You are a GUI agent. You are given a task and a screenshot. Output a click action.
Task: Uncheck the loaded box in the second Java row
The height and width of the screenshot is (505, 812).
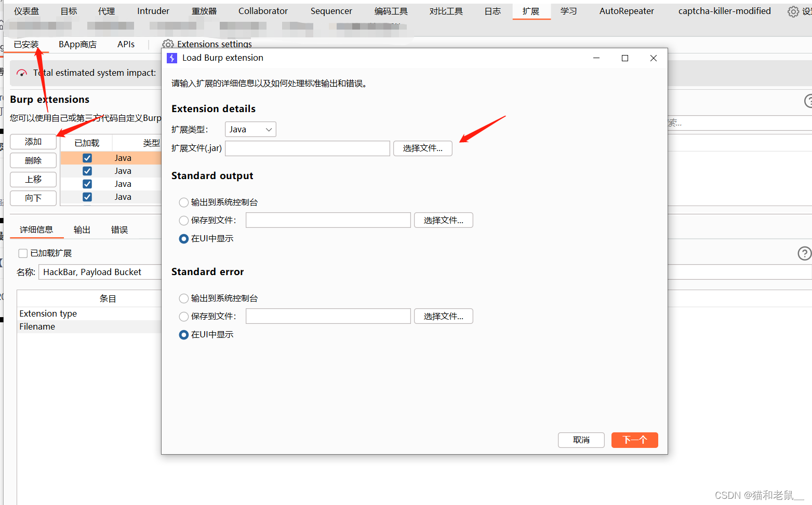tap(87, 171)
